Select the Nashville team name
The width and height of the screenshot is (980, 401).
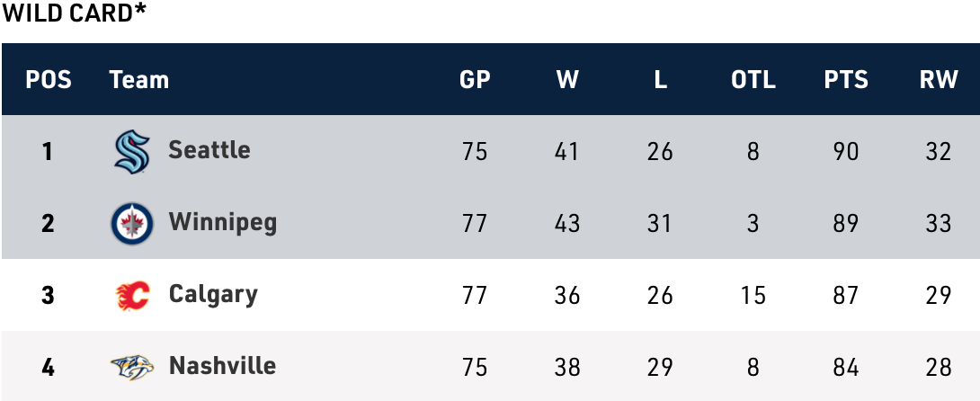pos(222,366)
